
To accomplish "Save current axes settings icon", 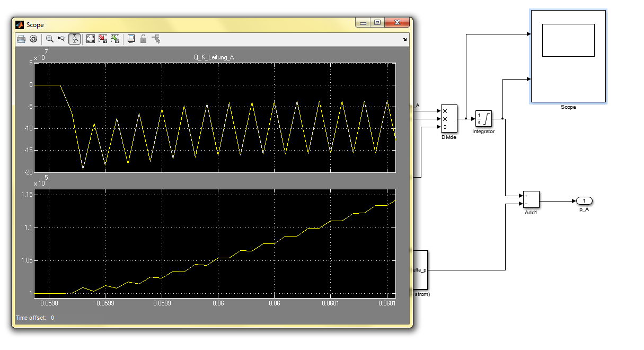I will point(103,39).
